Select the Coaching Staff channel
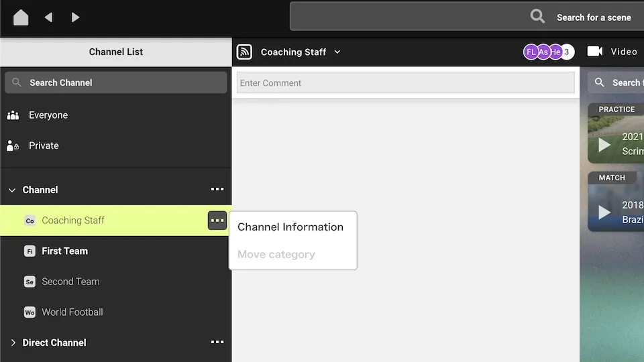Viewport: 644px width, 362px height. click(x=116, y=221)
